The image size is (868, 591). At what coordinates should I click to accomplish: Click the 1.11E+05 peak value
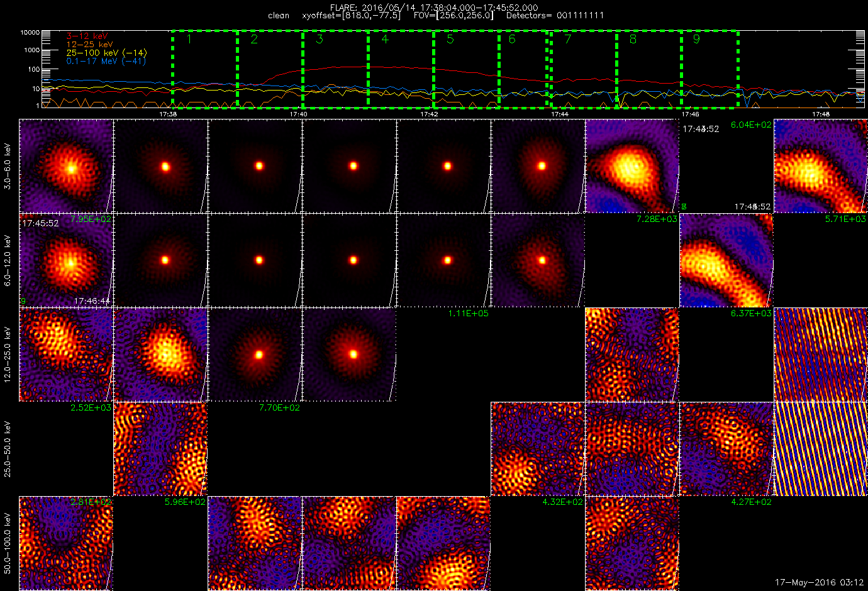(x=468, y=313)
